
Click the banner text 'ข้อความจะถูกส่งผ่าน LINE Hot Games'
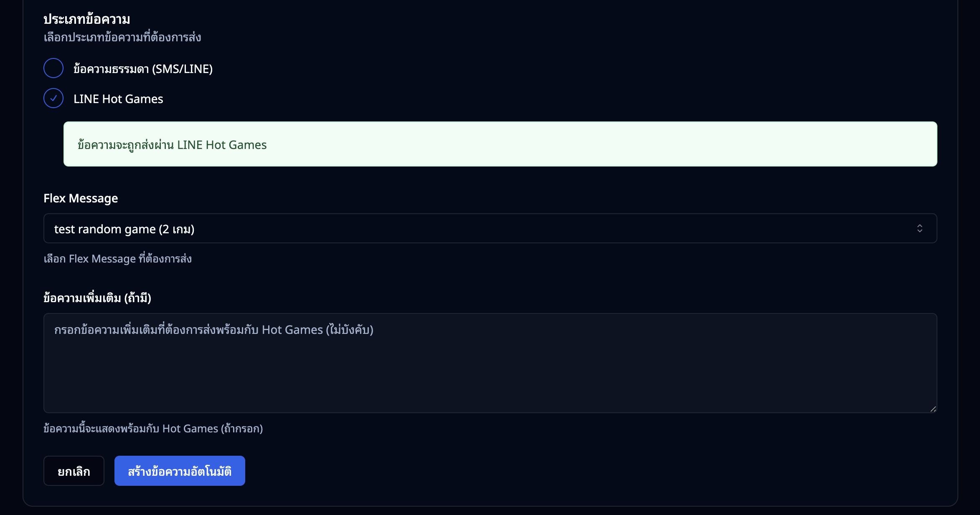click(172, 145)
